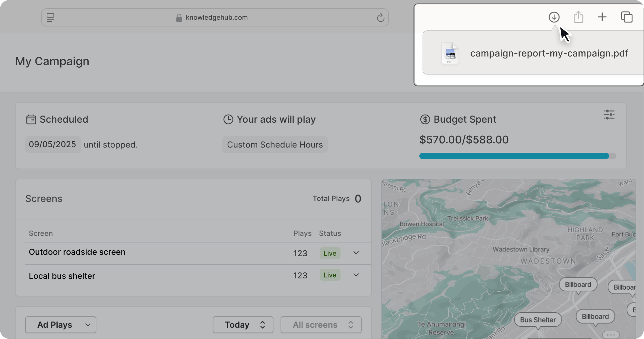Open the Ad Plays dropdown
The image size is (644, 339).
click(61, 325)
